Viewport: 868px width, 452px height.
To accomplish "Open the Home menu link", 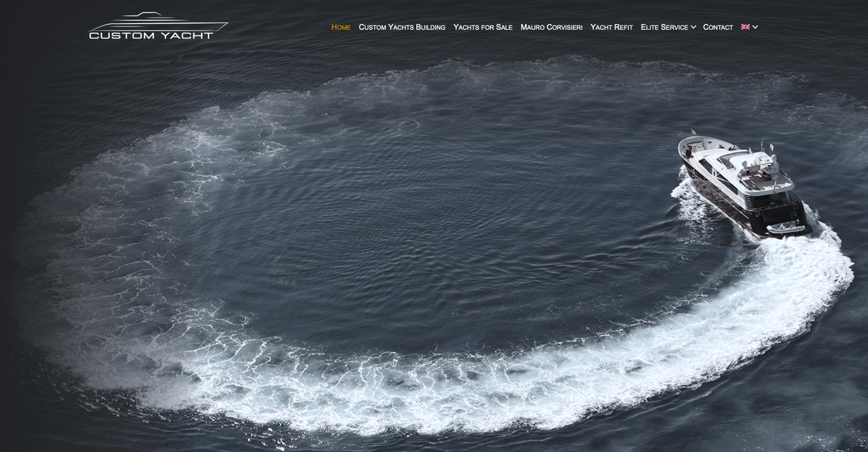I will 341,27.
